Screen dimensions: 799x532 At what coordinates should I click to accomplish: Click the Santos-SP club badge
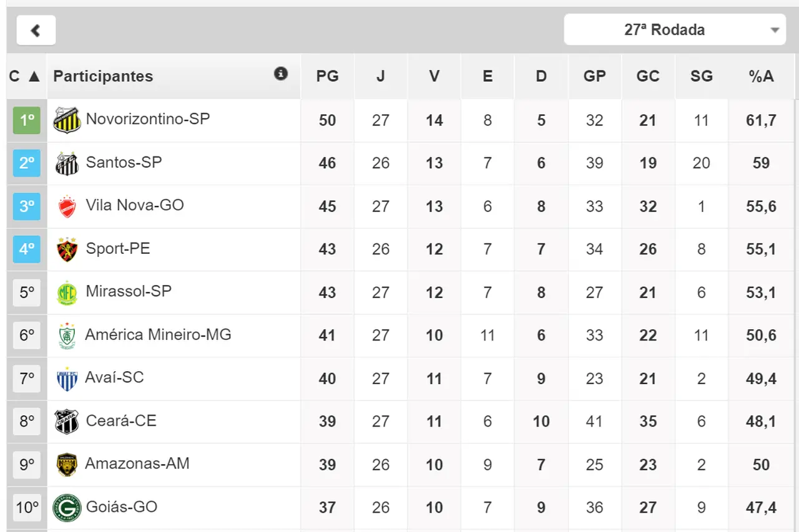click(67, 163)
